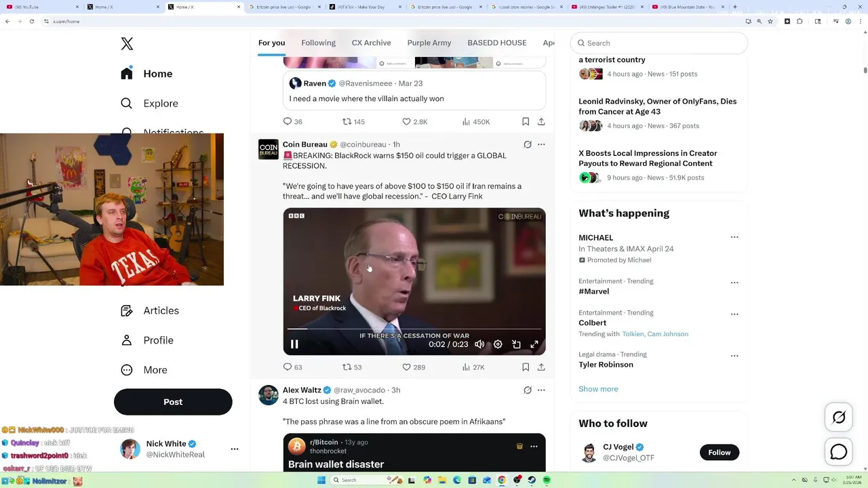Bookmark the Coin Bureau post

pos(526,367)
